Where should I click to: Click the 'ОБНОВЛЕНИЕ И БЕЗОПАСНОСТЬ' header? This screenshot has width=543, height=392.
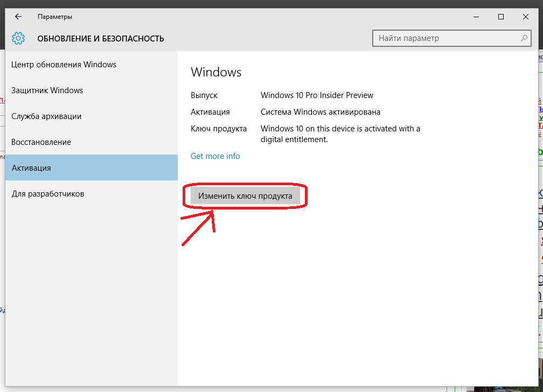pos(101,39)
